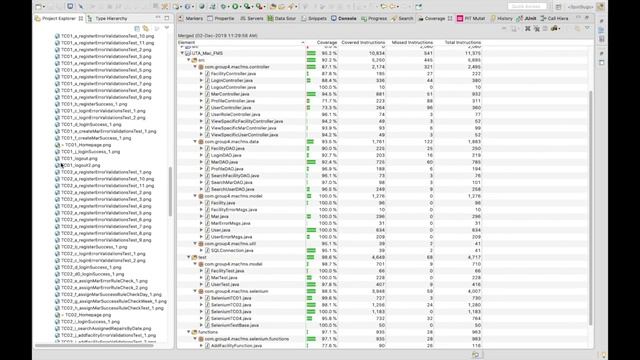Switch to the Servers tab
The image size is (640, 360).
(x=251, y=18)
